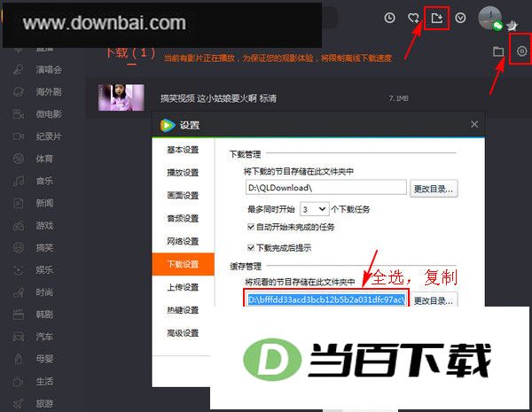Open 演唱会 category label in sidebar
Image resolution: width=532 pixels, height=412 pixels.
[49, 70]
